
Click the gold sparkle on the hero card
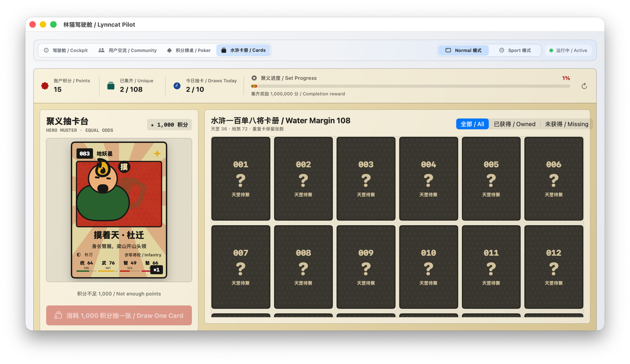click(157, 153)
